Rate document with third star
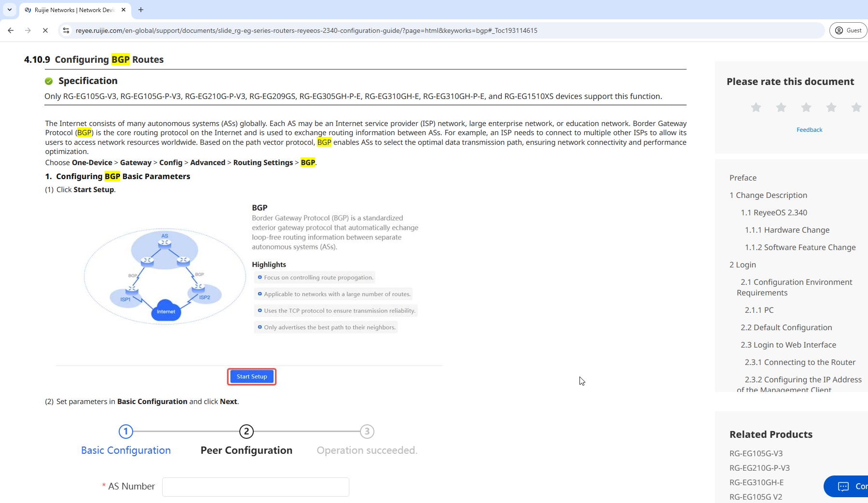 (806, 107)
